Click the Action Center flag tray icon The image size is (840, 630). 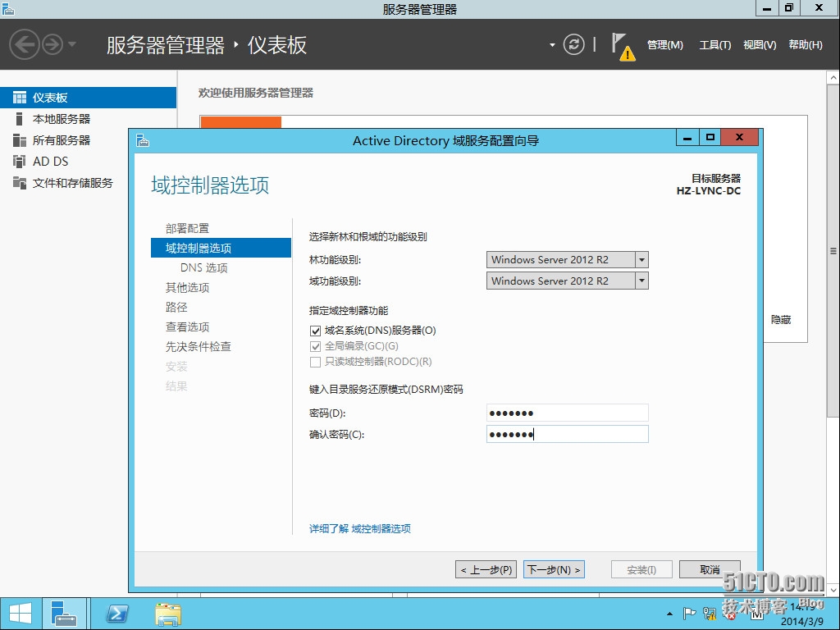[x=689, y=614]
